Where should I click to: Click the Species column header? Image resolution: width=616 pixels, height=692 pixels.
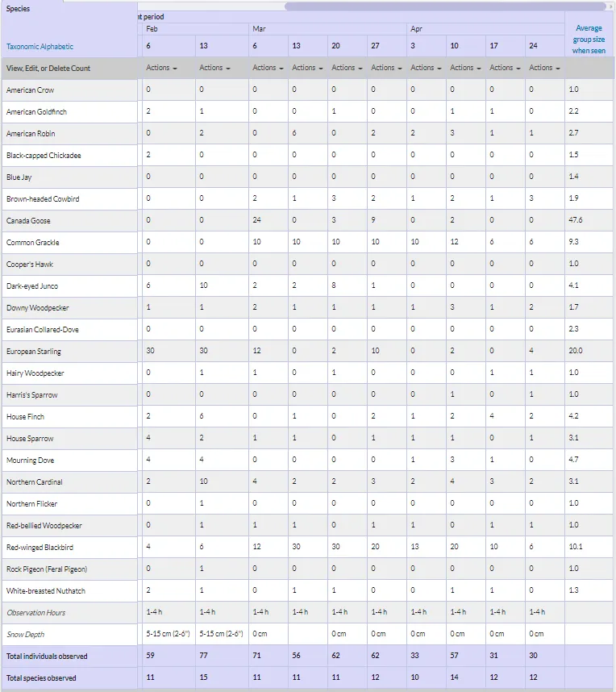pyautogui.click(x=18, y=8)
